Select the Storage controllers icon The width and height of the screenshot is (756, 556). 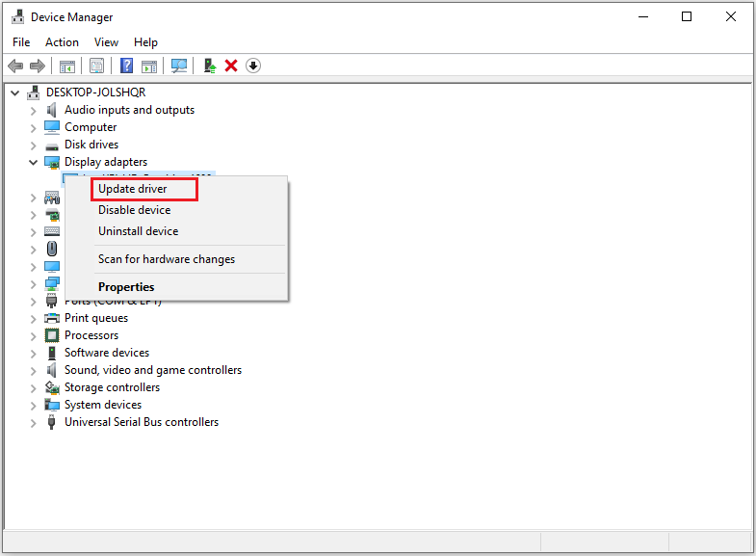52,387
